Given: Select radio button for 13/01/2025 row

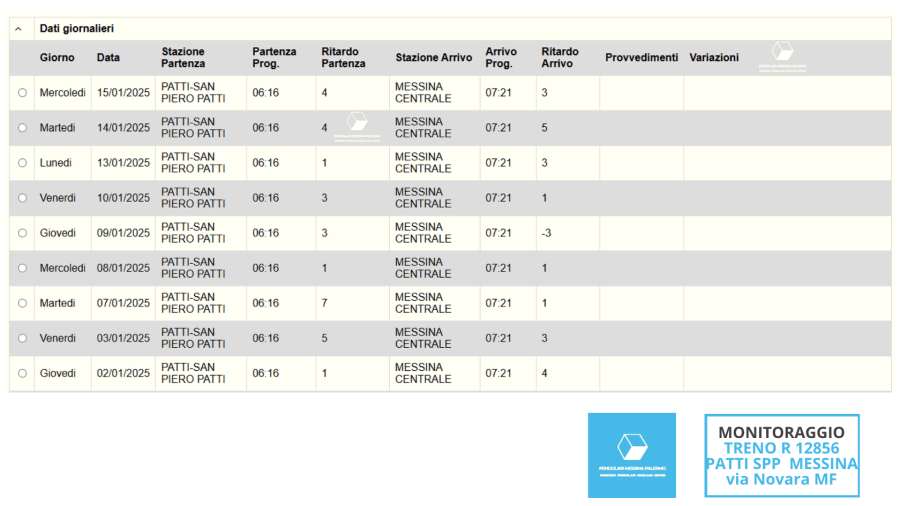Looking at the screenshot, I should (x=23, y=163).
